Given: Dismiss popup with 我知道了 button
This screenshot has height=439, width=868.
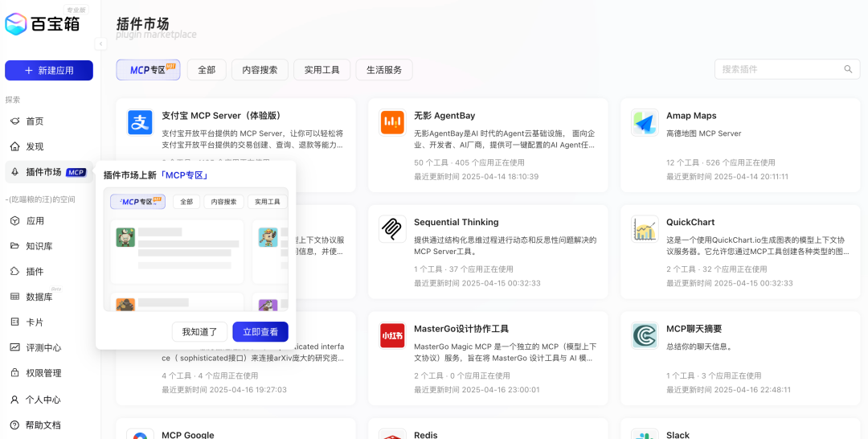Looking at the screenshot, I should coord(200,332).
